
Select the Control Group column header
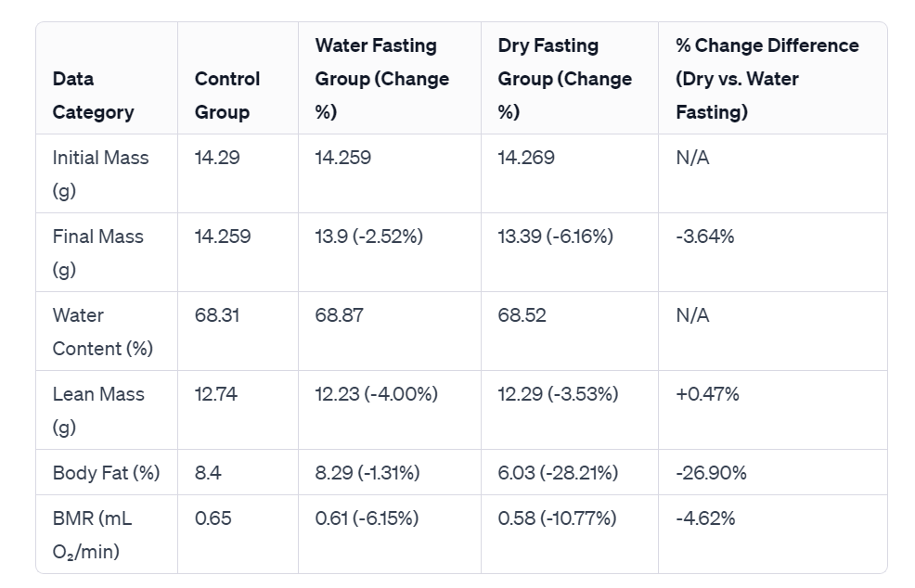pyautogui.click(x=227, y=96)
